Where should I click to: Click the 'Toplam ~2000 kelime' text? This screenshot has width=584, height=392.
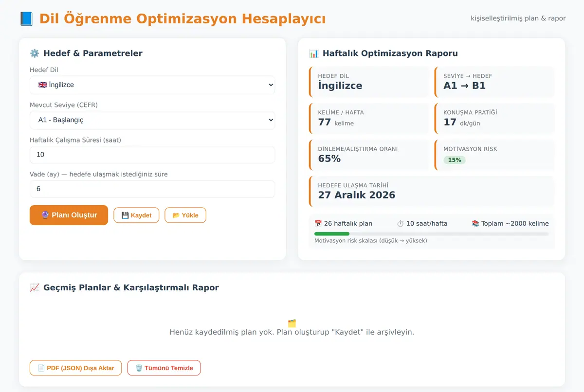click(515, 224)
